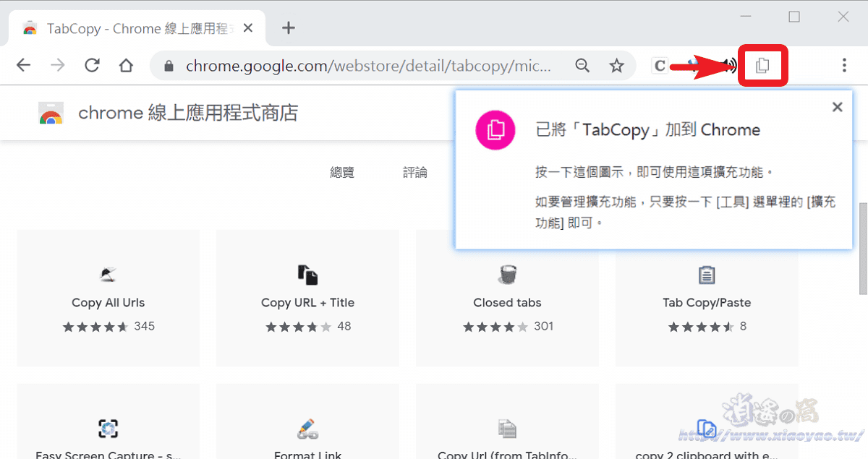Click the TabCopy extension icon in toolbar
The width and height of the screenshot is (868, 459).
click(762, 66)
